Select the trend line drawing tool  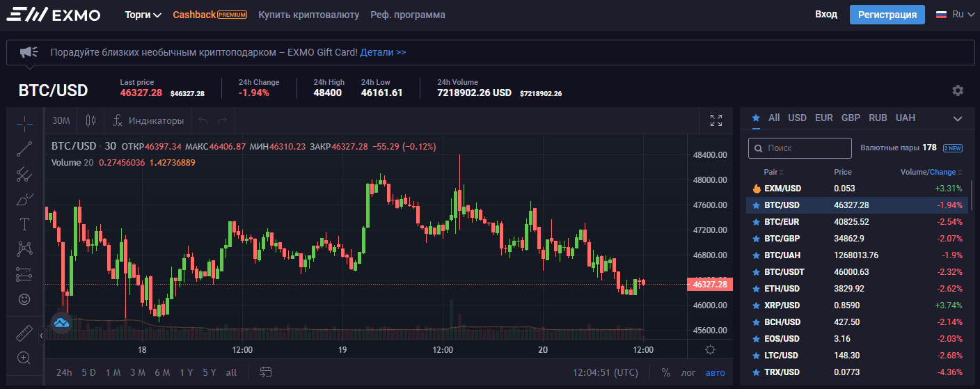pyautogui.click(x=24, y=148)
